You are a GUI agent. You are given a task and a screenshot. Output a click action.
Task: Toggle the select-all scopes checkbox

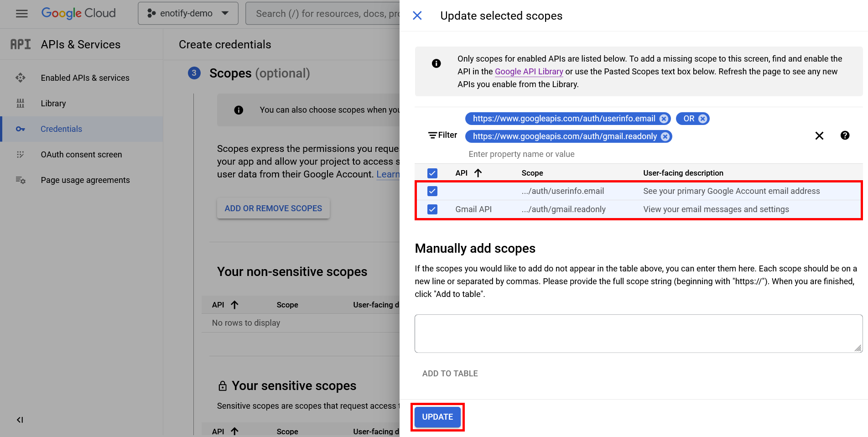[432, 173]
